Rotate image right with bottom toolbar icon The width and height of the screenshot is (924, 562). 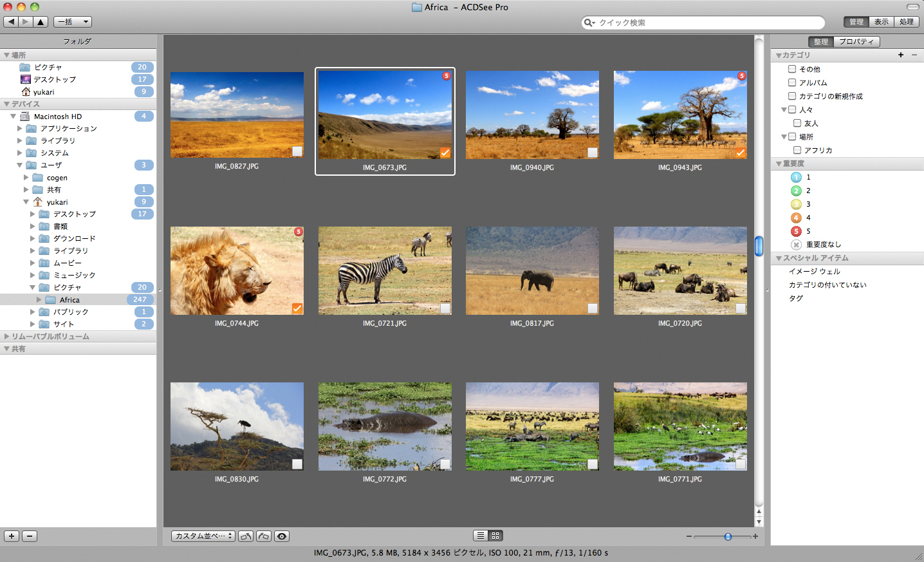264,536
